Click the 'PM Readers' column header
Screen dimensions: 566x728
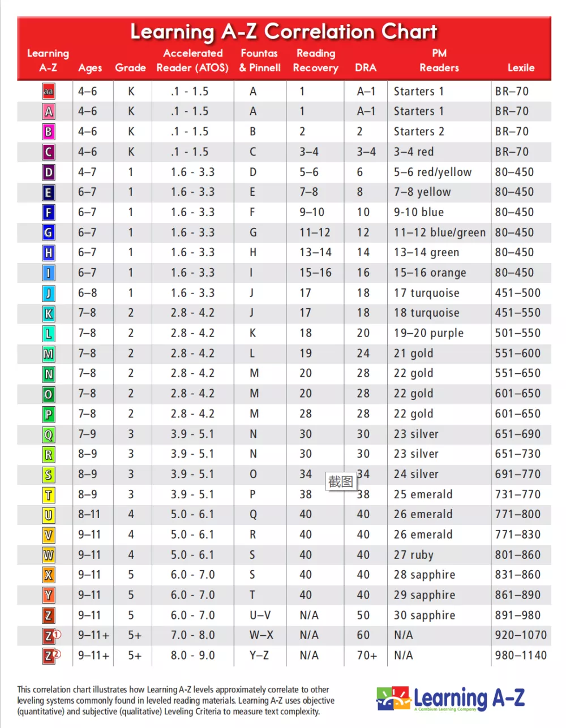point(439,61)
